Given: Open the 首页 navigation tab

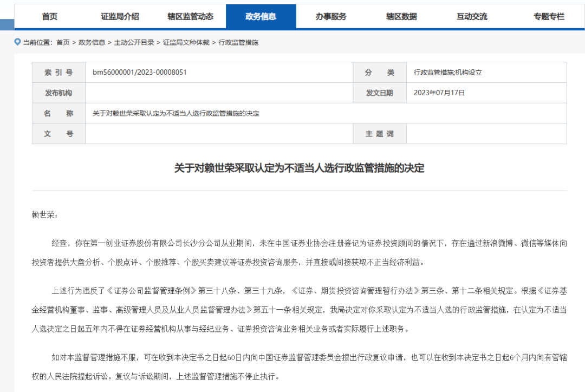Looking at the screenshot, I should coord(49,16).
